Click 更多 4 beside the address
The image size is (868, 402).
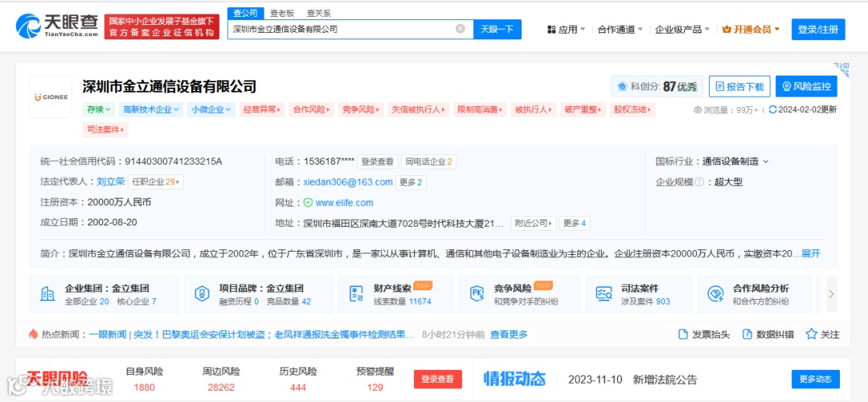click(x=575, y=224)
